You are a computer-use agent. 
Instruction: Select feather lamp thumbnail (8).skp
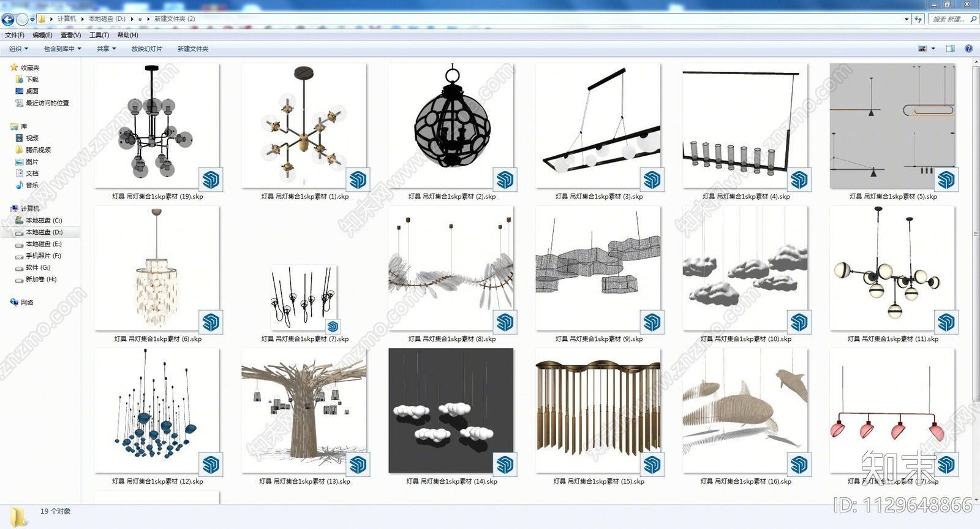451,268
